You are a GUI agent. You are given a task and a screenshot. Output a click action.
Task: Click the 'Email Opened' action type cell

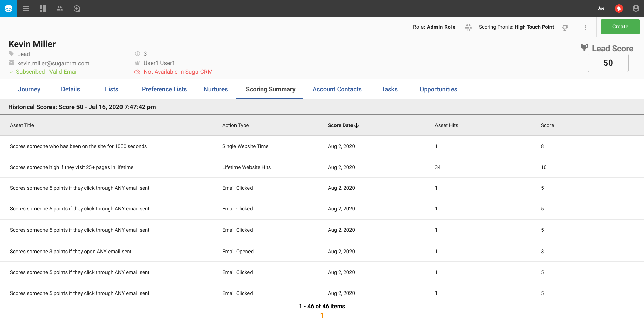tap(238, 252)
